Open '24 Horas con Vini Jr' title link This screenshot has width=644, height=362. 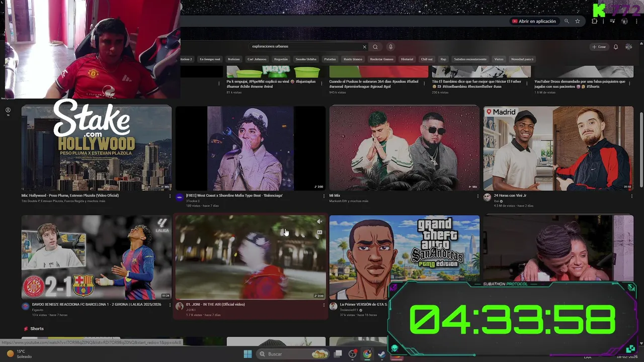coord(510,196)
